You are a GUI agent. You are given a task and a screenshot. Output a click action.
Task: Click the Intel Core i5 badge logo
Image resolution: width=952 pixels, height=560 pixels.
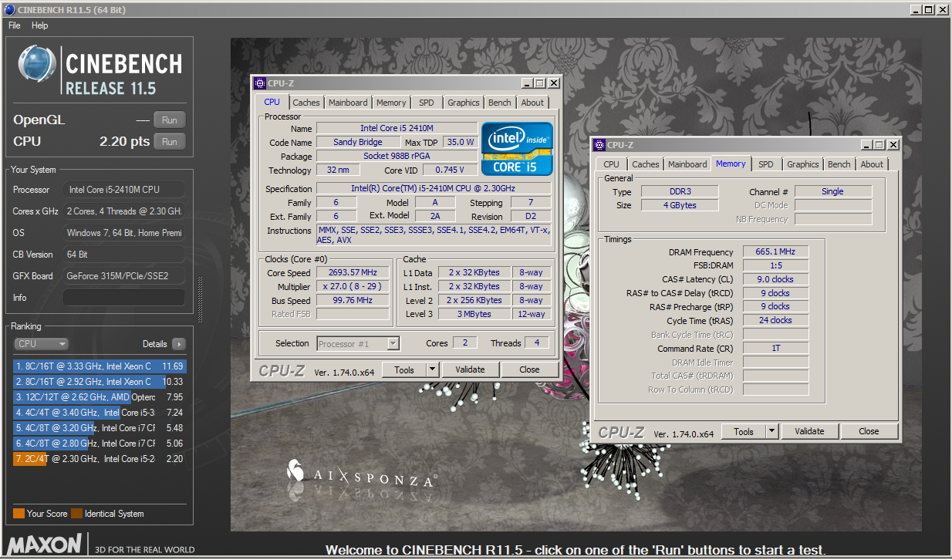[x=517, y=148]
